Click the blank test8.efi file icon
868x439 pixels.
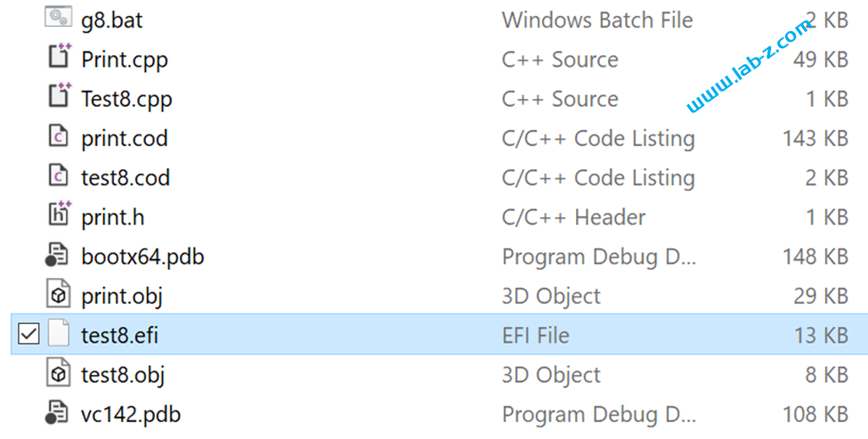[58, 334]
